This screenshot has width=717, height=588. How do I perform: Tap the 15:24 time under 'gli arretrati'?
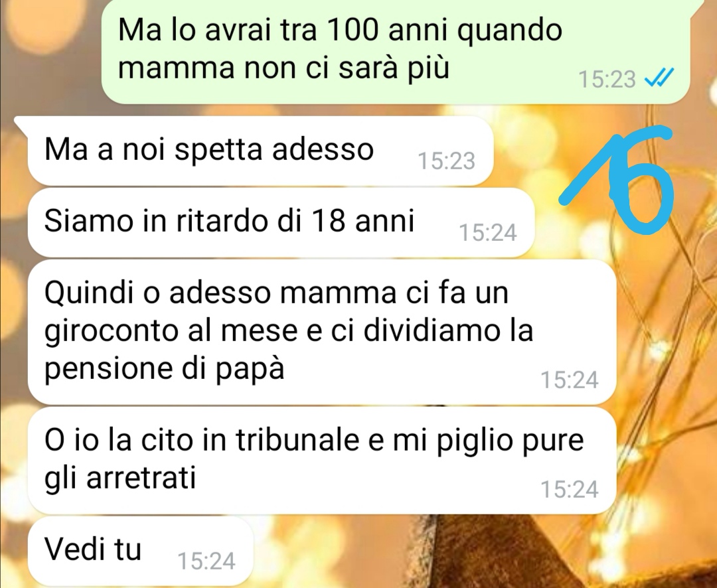tap(570, 489)
